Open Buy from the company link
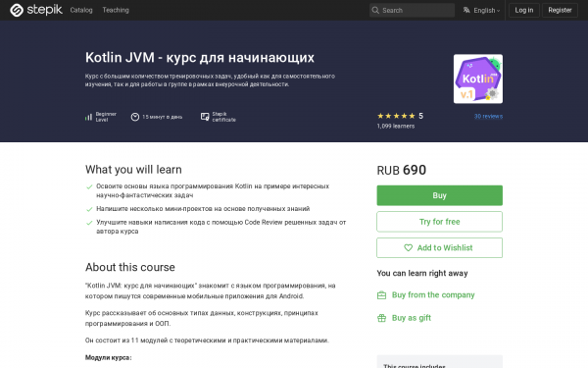The height and width of the screenshot is (368, 588). [x=433, y=294]
